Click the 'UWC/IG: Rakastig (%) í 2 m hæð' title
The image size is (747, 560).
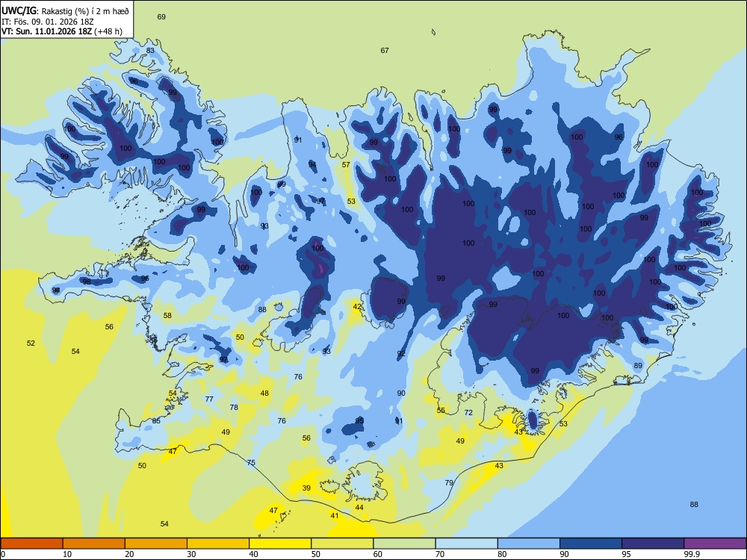(x=65, y=10)
